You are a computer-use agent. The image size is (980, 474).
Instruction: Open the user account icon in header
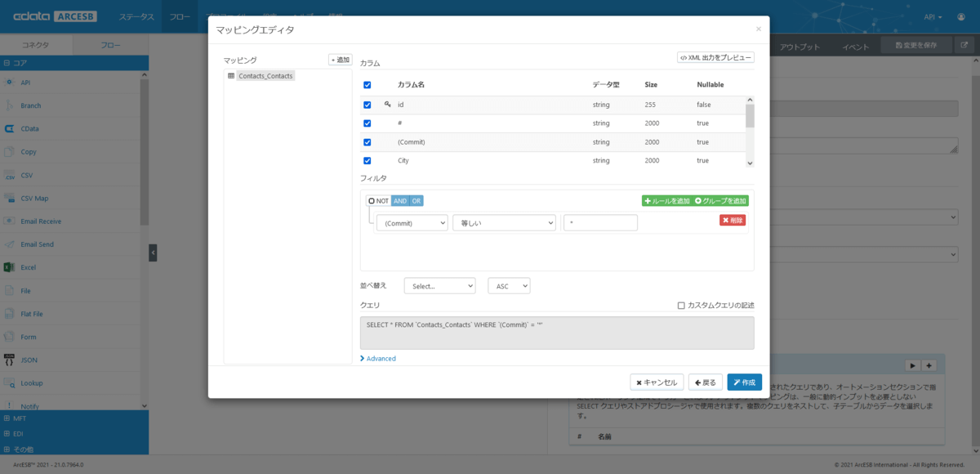click(962, 16)
